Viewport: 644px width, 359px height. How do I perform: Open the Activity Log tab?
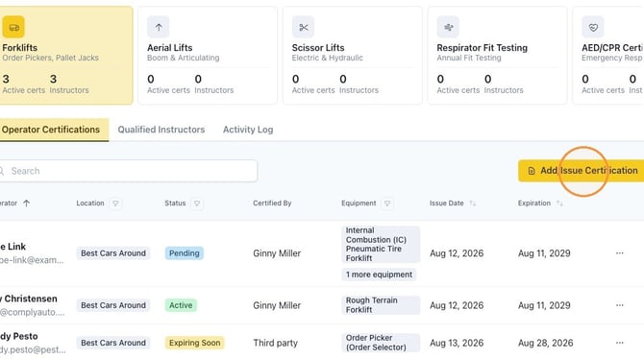(x=248, y=130)
